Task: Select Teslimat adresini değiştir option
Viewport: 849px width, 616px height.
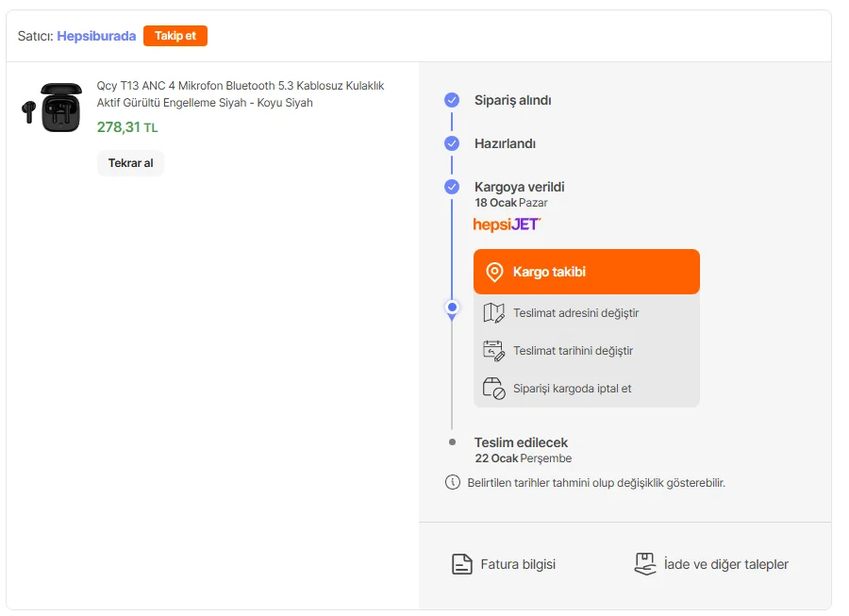Action: click(x=575, y=313)
